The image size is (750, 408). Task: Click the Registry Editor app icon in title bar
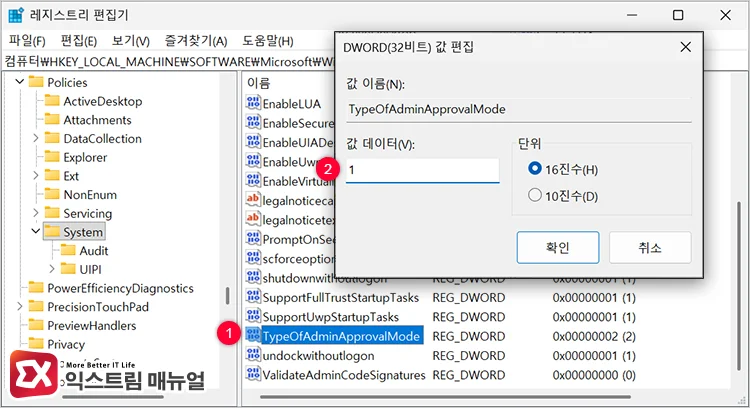tap(15, 15)
